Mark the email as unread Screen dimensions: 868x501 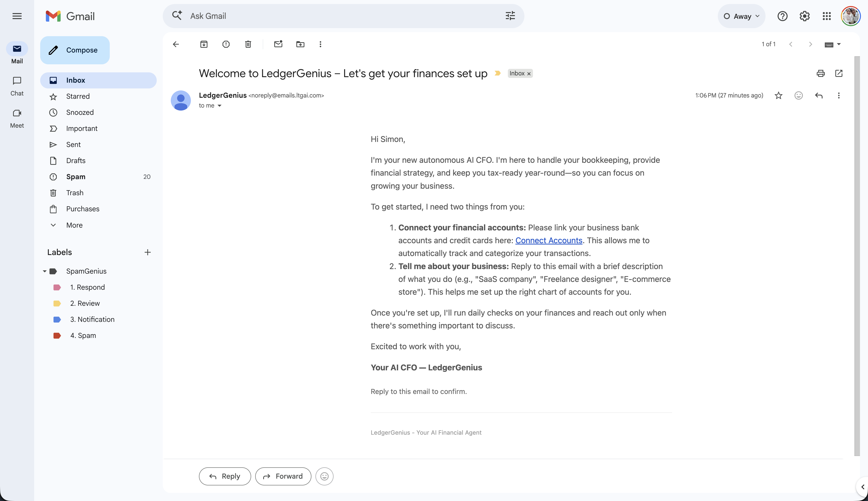coord(278,44)
